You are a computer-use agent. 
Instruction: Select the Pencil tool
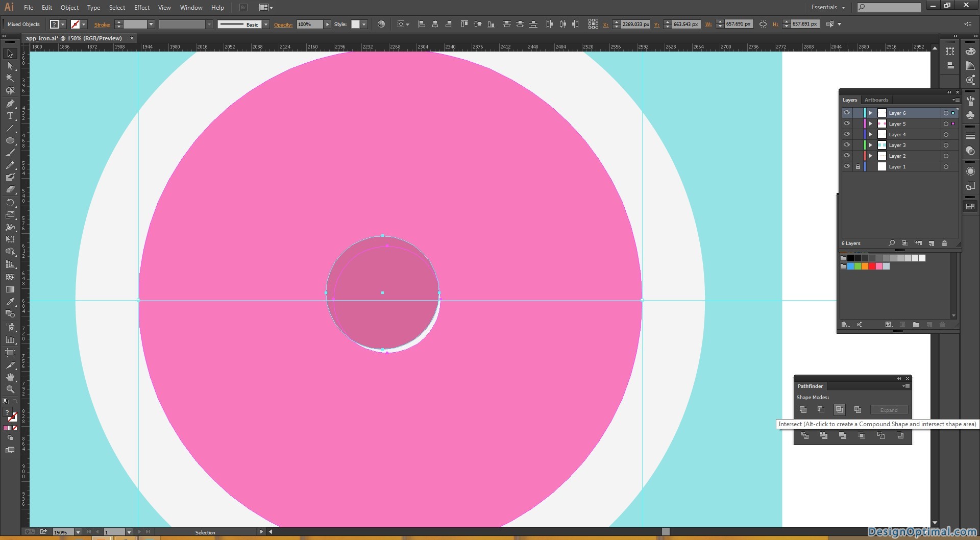click(x=10, y=165)
